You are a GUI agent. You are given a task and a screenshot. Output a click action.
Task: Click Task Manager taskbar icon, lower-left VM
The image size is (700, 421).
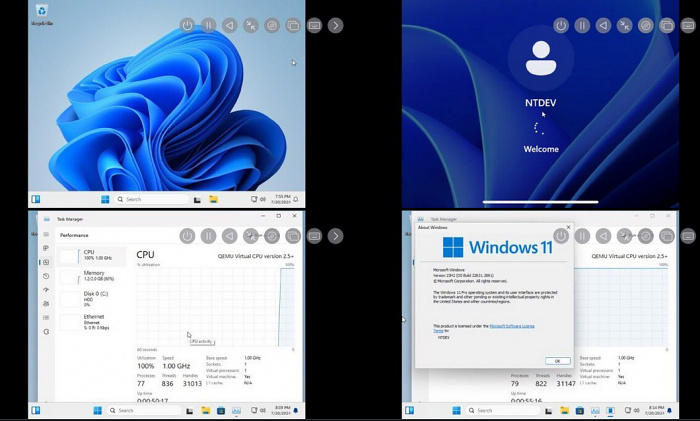click(x=236, y=410)
